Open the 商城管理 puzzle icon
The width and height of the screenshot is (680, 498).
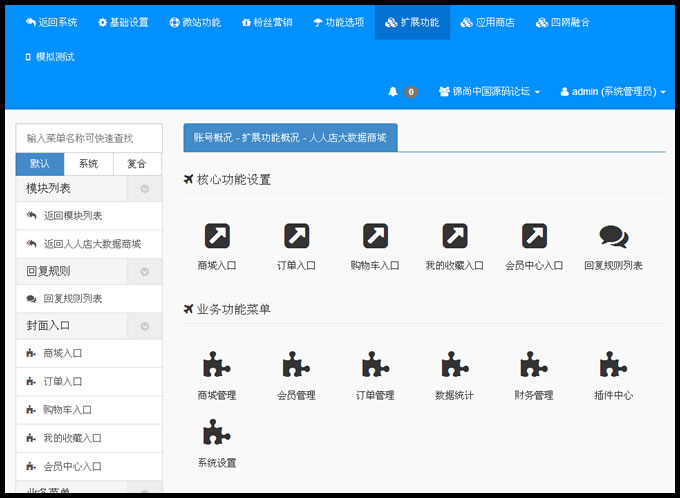tap(217, 365)
